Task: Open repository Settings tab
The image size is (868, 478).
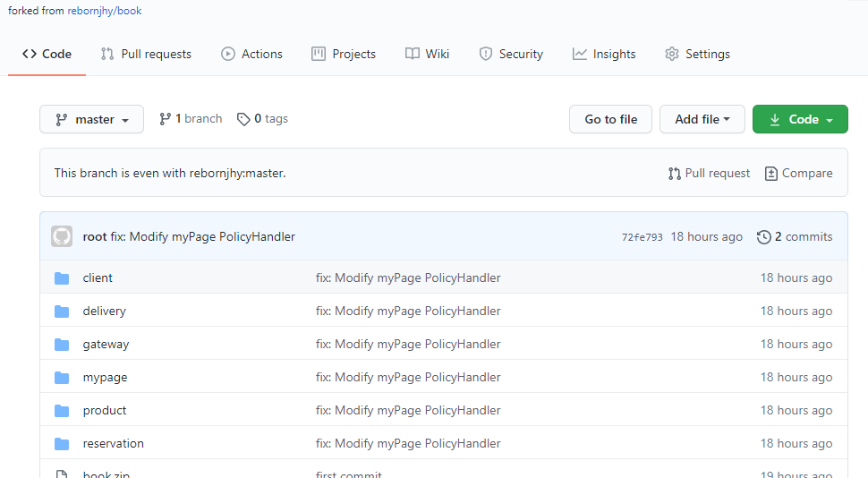Action: point(697,54)
